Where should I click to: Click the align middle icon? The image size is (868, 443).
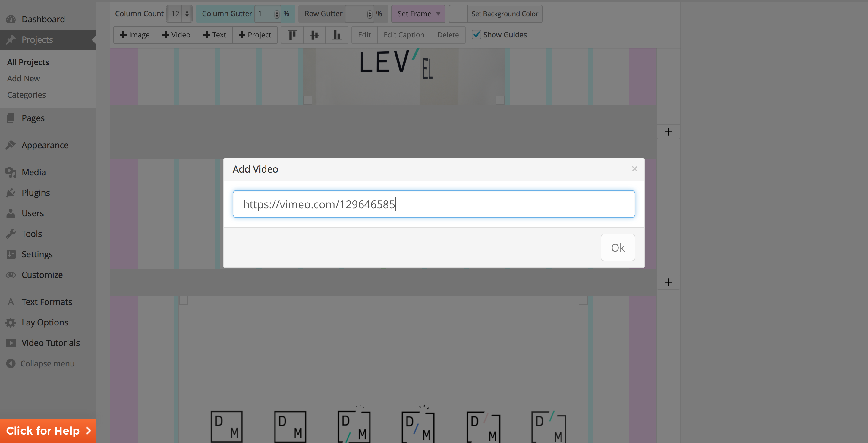(314, 35)
